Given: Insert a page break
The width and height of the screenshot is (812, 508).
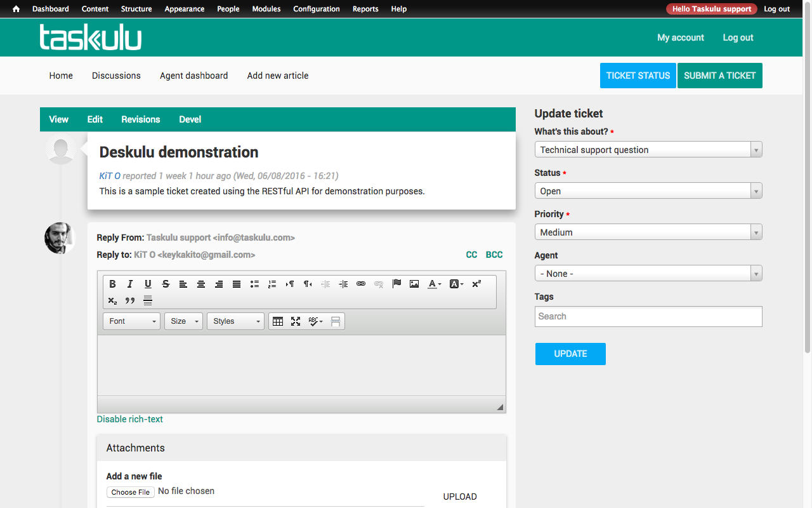Looking at the screenshot, I should click(x=336, y=321).
